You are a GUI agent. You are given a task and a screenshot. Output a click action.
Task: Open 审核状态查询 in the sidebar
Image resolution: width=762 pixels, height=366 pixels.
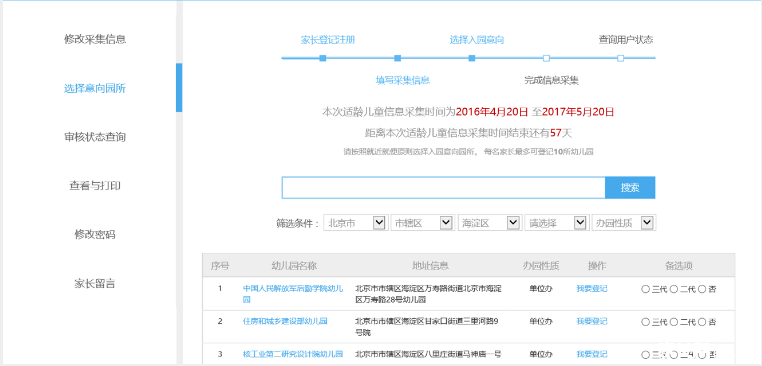pos(95,137)
